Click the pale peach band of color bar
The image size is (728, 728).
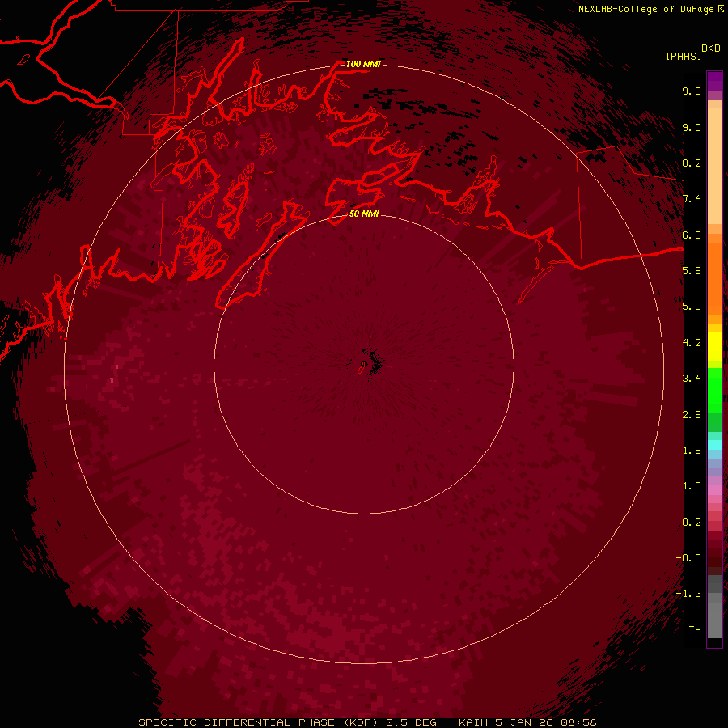coord(714,166)
